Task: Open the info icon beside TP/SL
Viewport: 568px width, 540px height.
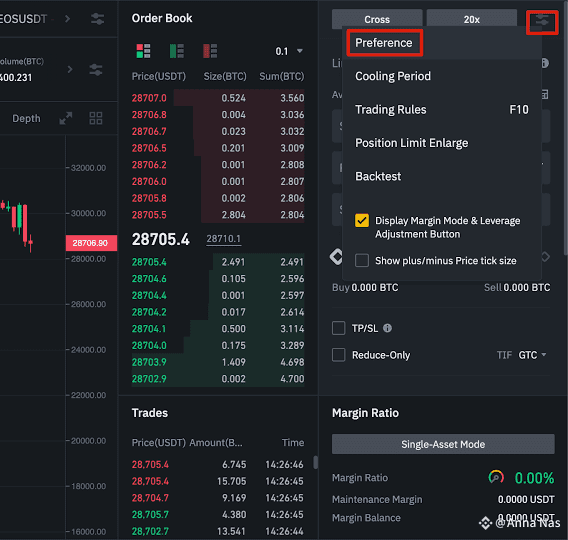Action: click(387, 328)
